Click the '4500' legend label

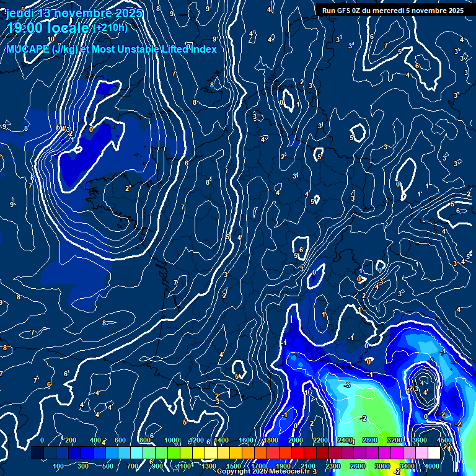pyautogui.click(x=444, y=440)
